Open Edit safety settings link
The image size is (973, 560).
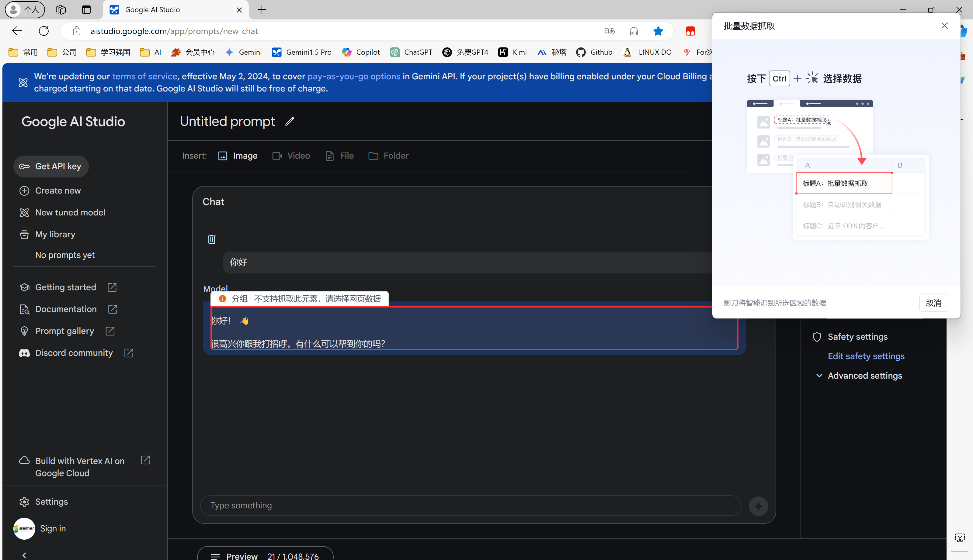pos(866,356)
